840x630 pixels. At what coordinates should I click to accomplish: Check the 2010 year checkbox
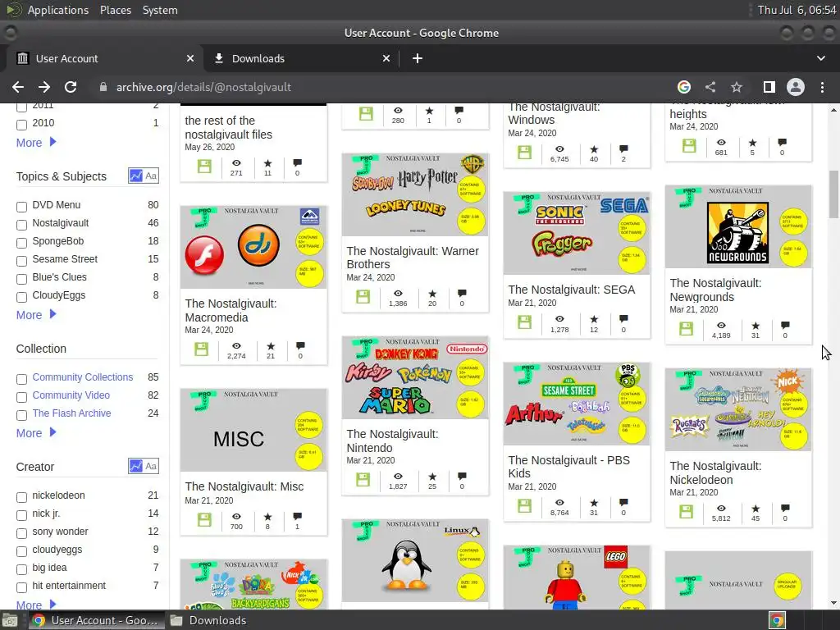pos(21,125)
